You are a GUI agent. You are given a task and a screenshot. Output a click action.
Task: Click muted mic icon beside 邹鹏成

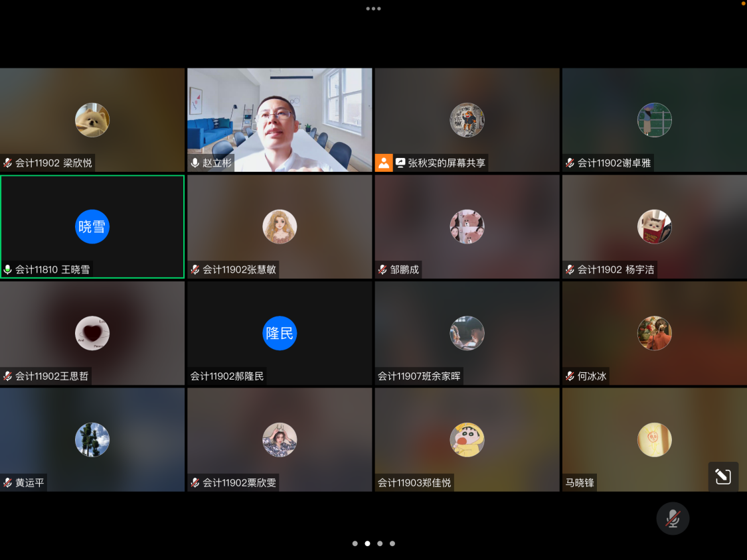382,269
